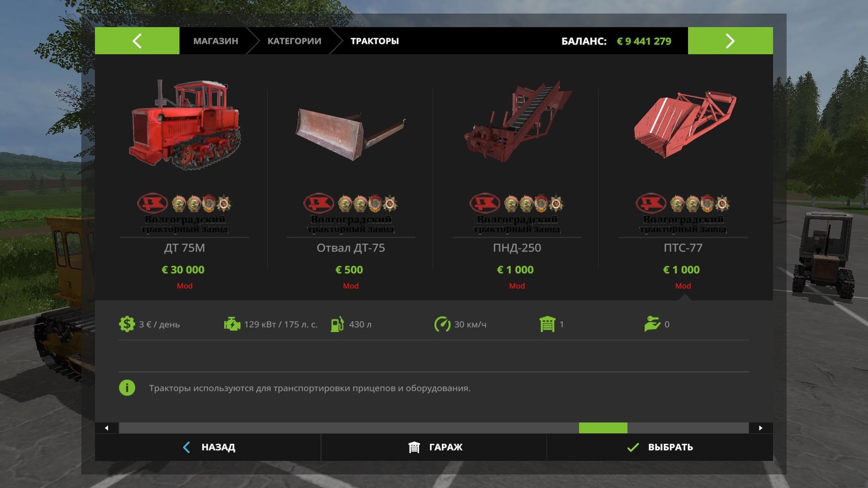Confirm with the ВЫБРАТЬ button
The width and height of the screenshot is (868, 488).
660,448
